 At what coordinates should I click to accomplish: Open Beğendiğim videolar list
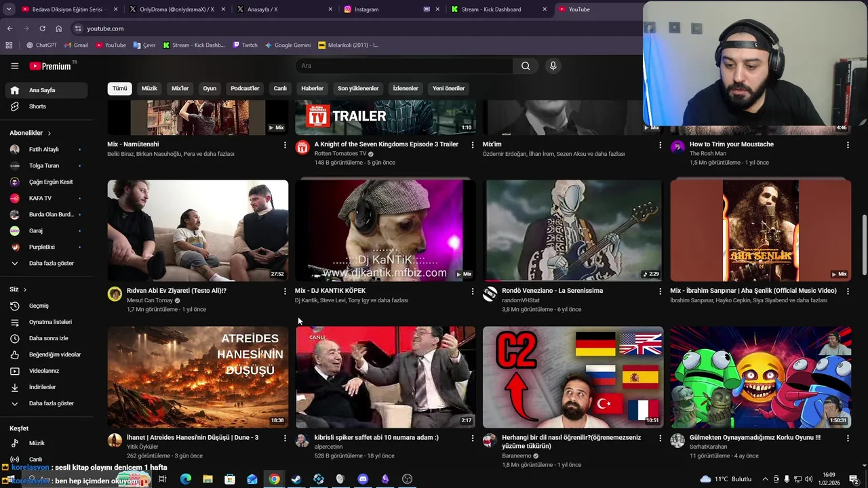[x=46, y=354]
